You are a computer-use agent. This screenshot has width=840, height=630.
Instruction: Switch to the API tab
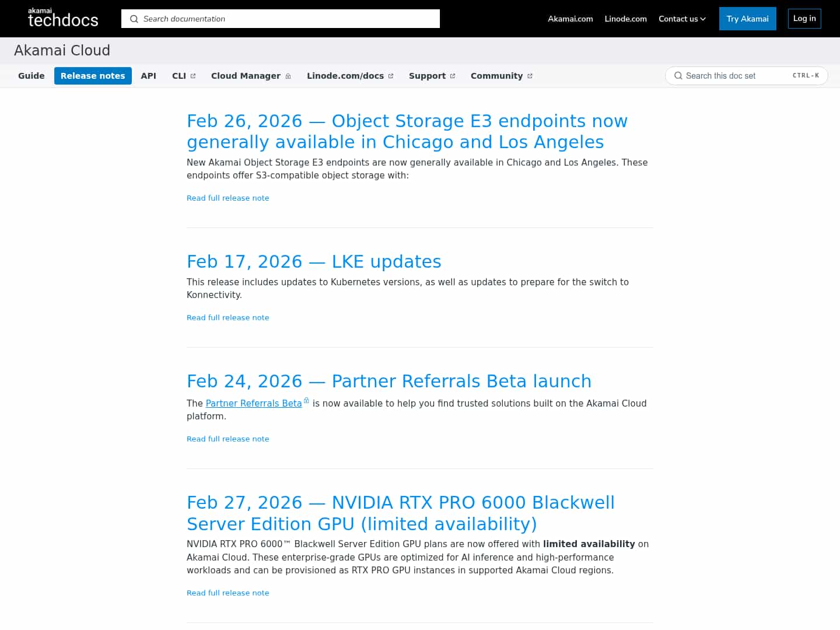click(x=148, y=75)
